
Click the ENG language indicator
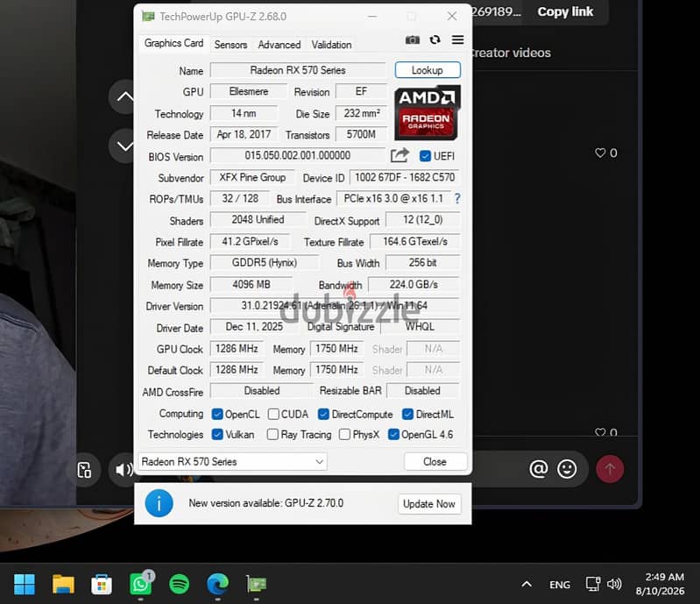coord(559,585)
